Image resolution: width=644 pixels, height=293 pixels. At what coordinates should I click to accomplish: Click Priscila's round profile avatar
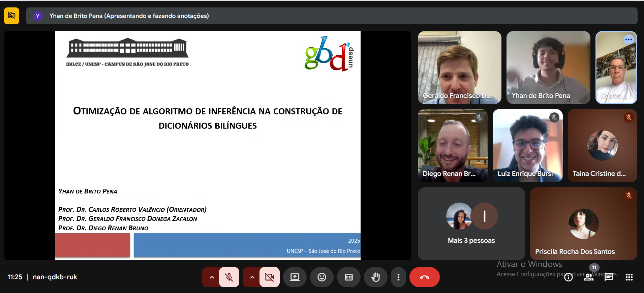tap(584, 224)
